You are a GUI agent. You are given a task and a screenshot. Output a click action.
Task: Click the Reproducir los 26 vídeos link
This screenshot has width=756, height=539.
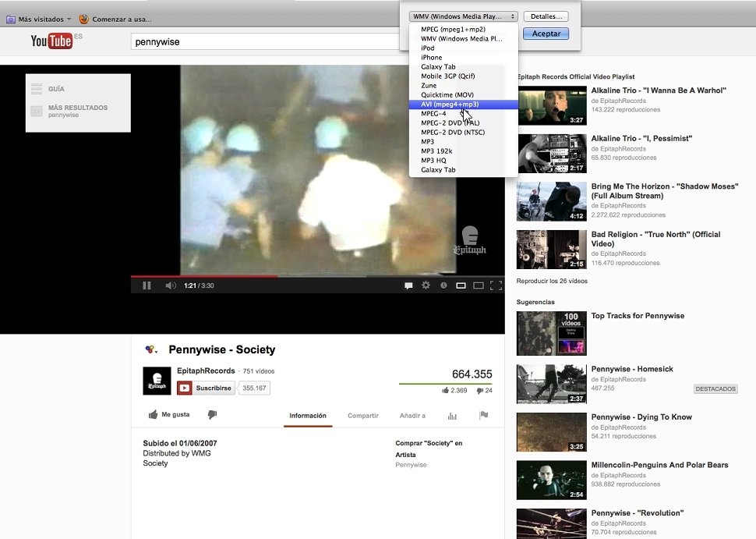coord(552,281)
